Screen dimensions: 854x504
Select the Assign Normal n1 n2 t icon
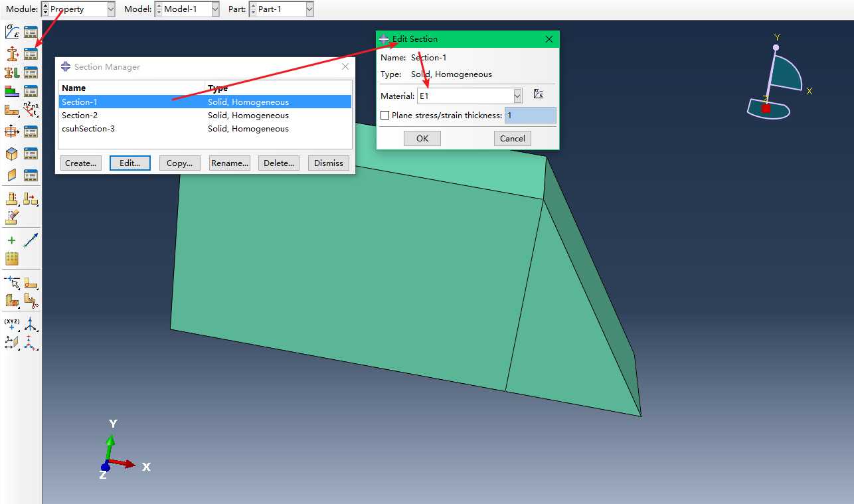click(31, 110)
